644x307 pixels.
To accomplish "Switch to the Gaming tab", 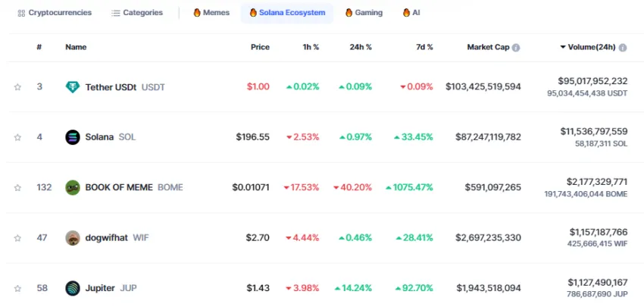I will [x=364, y=13].
